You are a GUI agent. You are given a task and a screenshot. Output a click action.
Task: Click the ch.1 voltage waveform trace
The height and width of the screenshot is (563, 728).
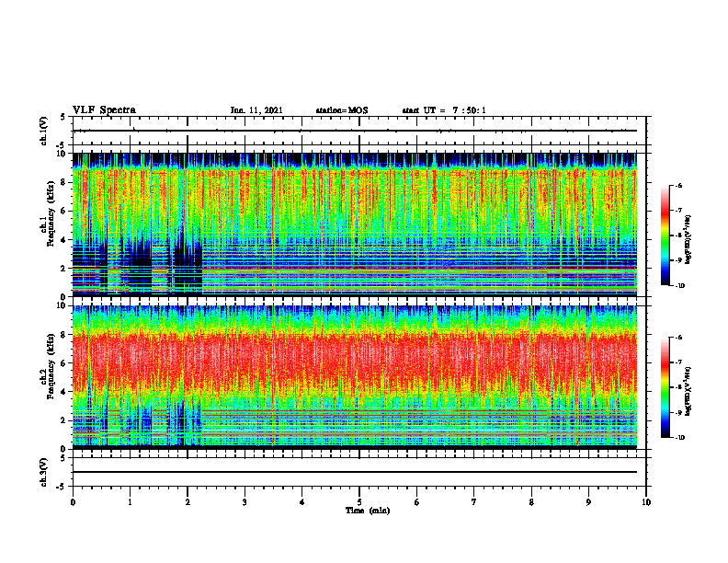click(x=355, y=131)
